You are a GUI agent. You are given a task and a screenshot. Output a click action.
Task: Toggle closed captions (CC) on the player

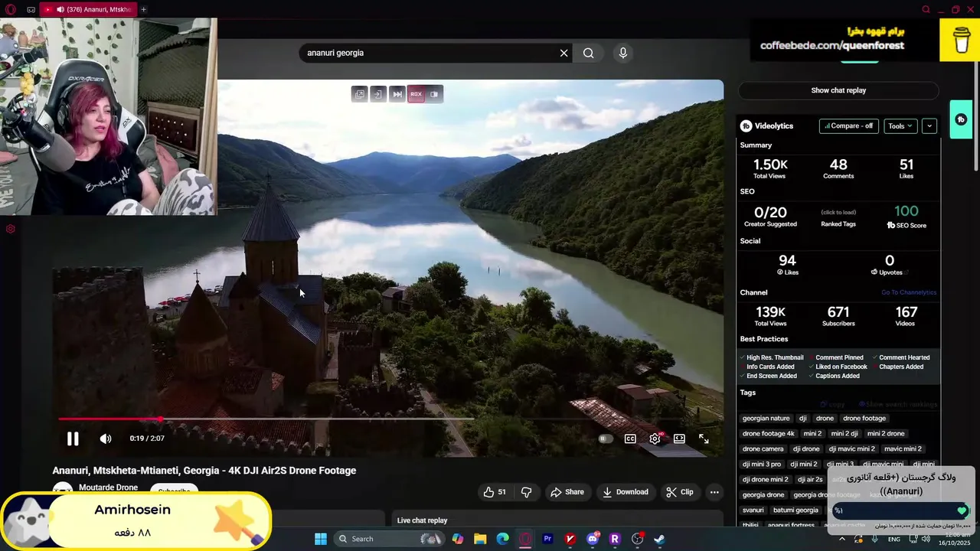[630, 439]
